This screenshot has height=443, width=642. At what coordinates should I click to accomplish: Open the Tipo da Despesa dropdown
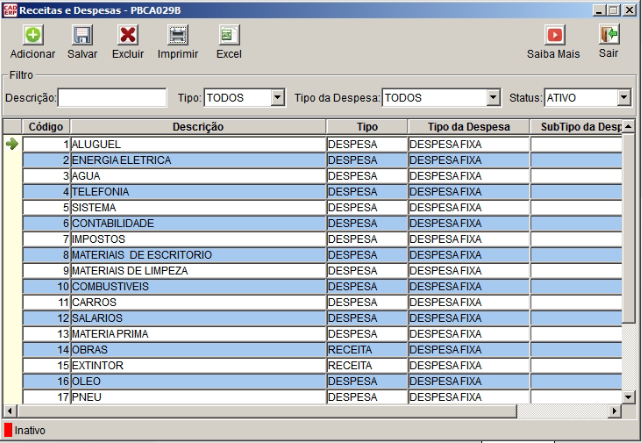[493, 98]
